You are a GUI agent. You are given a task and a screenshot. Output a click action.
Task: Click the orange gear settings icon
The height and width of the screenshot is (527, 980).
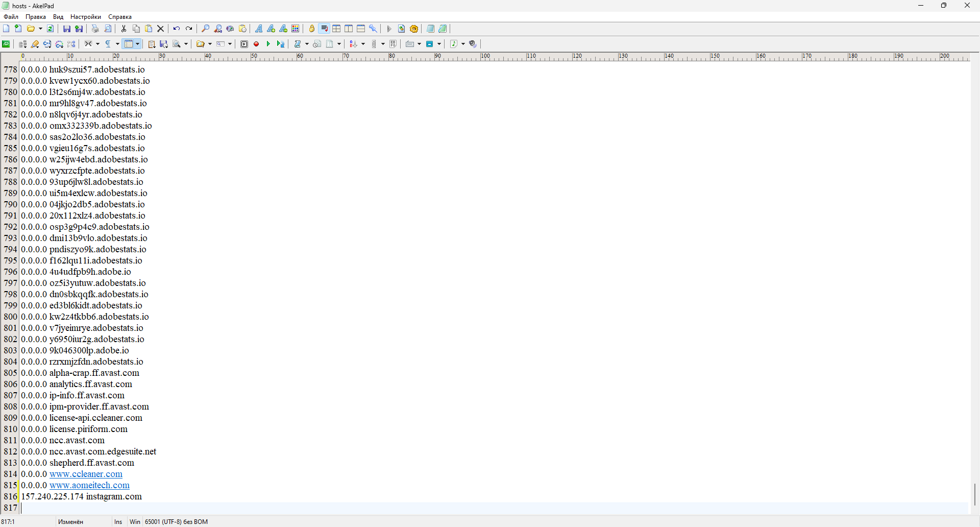click(x=414, y=29)
